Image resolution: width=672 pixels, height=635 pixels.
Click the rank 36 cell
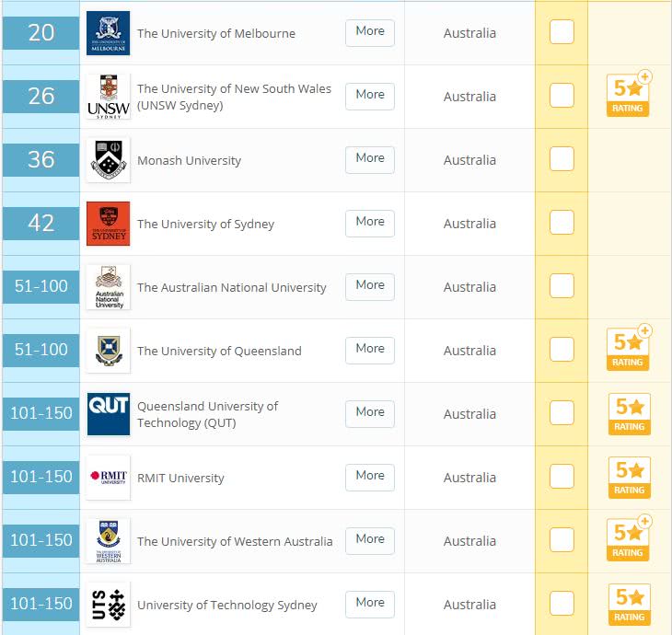click(x=41, y=160)
